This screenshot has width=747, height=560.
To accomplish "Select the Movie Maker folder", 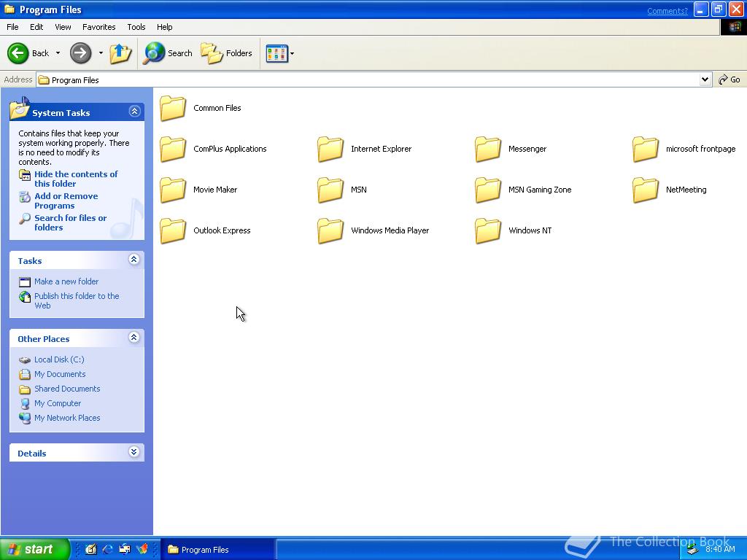I will tap(198, 190).
